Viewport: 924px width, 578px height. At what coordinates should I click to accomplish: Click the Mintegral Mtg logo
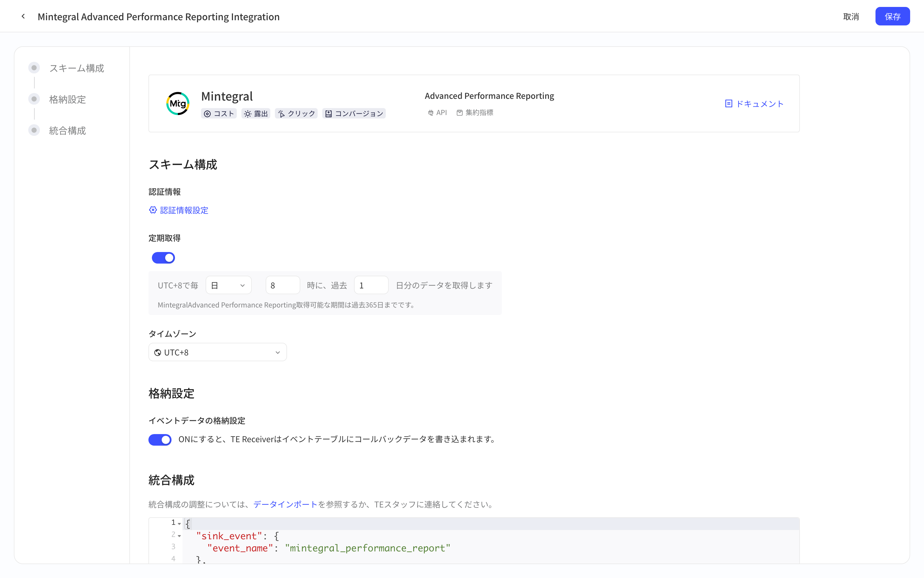click(178, 103)
